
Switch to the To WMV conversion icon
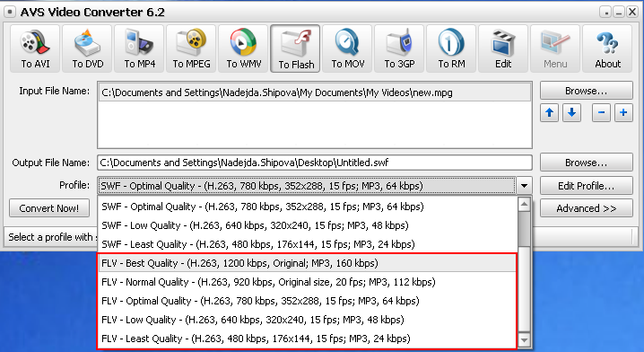243,48
